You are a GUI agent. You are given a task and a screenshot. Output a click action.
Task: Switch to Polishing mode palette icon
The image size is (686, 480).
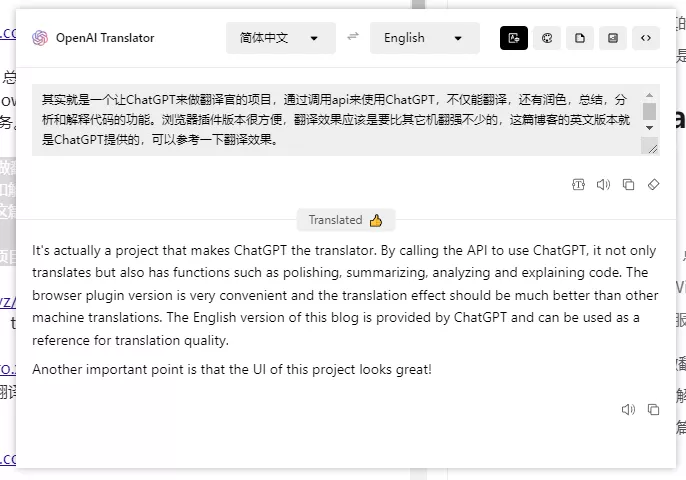(x=547, y=38)
